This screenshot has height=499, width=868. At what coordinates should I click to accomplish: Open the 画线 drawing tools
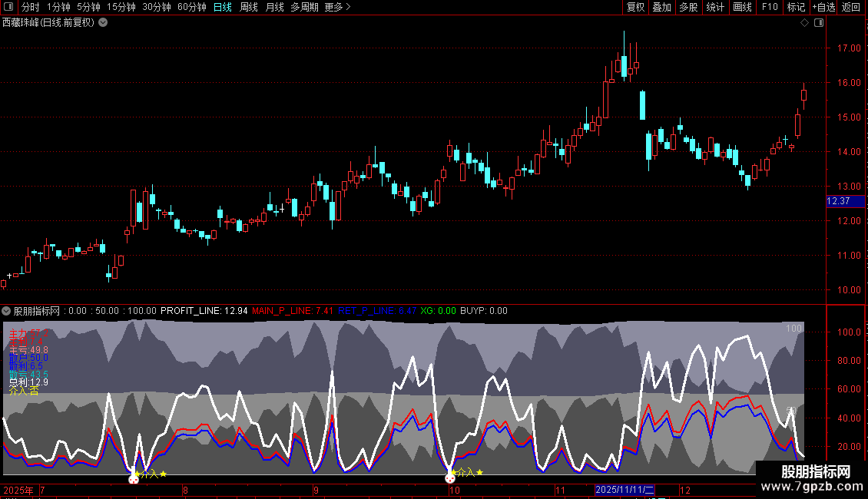pyautogui.click(x=742, y=7)
